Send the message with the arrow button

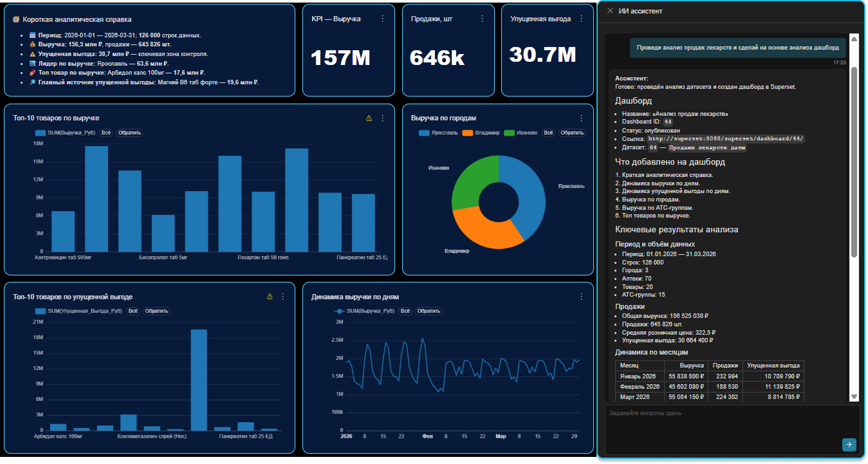849,444
